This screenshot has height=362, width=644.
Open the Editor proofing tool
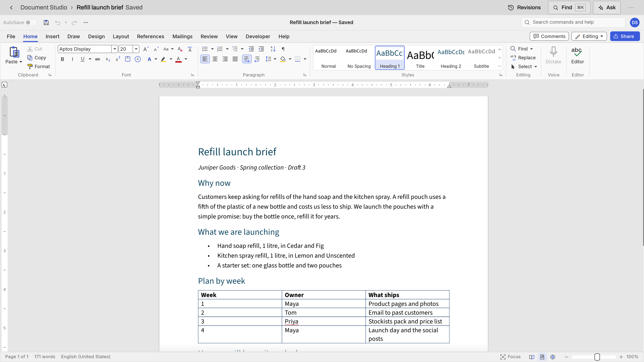tap(578, 56)
